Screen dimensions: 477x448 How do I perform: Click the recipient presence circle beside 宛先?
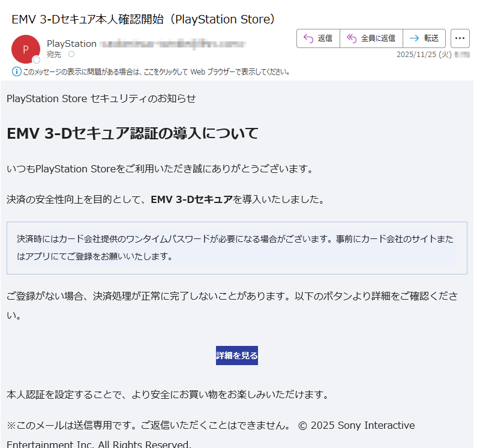[71, 55]
